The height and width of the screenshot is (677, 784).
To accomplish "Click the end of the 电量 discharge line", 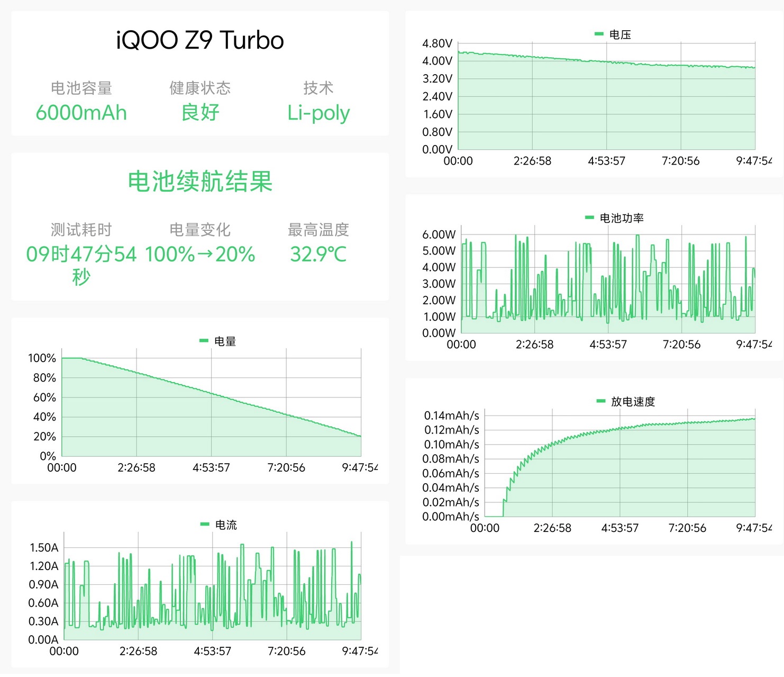I will [360, 436].
